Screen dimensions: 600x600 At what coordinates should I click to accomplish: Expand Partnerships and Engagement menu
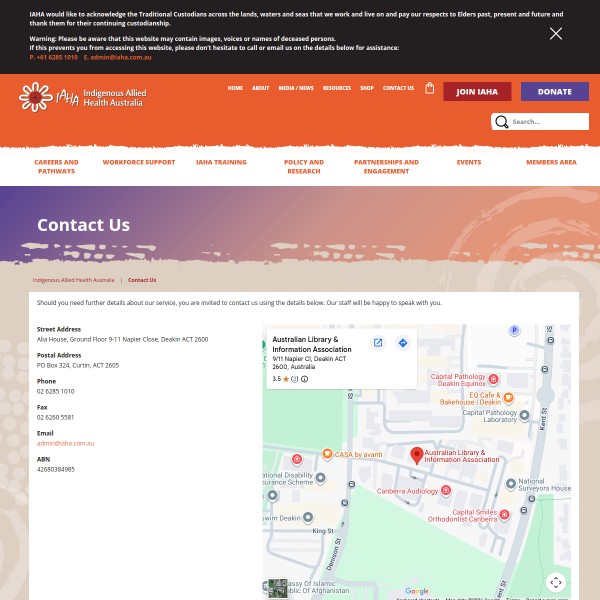[x=386, y=166]
